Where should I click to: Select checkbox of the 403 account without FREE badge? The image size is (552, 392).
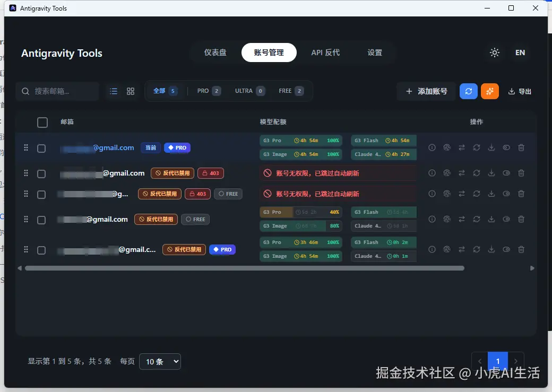tap(41, 173)
